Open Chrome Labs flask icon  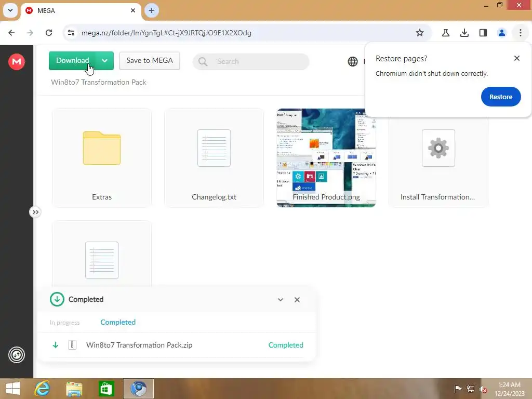(446, 33)
